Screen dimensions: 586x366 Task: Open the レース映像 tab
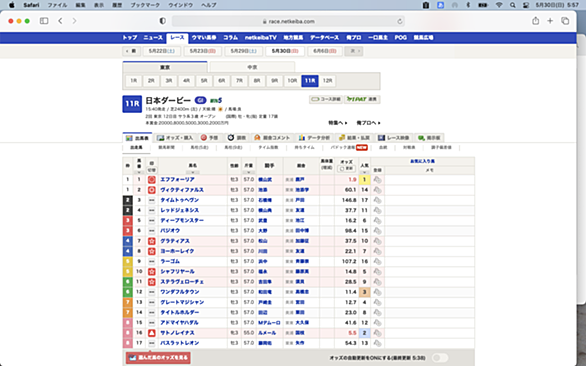pyautogui.click(x=394, y=138)
